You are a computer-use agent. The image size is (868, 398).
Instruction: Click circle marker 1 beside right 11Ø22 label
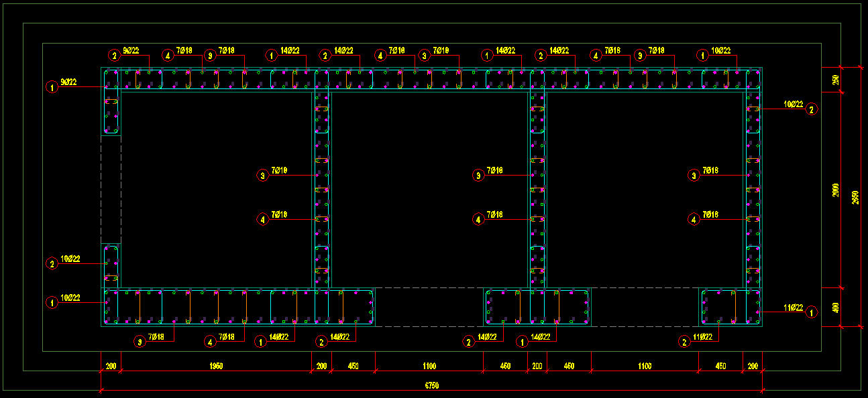812,312
